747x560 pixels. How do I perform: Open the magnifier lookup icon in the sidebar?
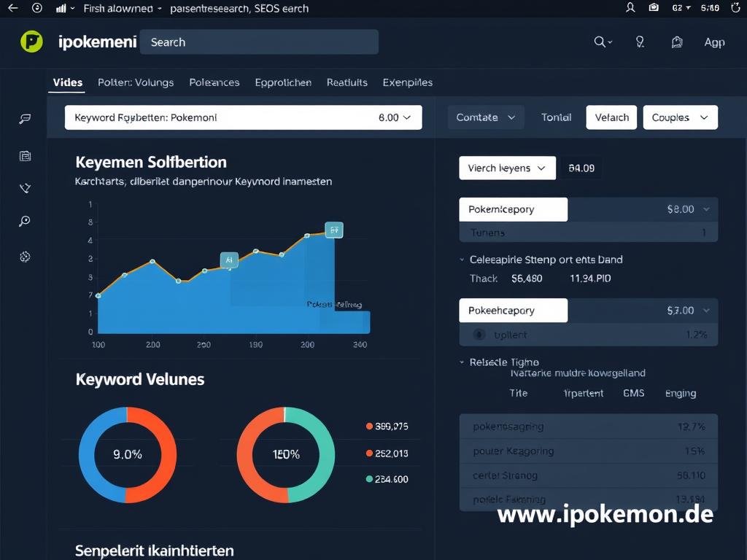click(x=25, y=221)
